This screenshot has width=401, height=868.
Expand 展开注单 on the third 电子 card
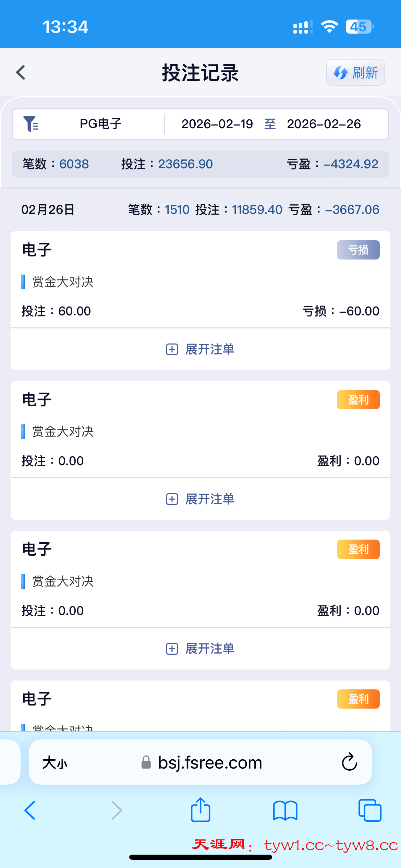200,649
